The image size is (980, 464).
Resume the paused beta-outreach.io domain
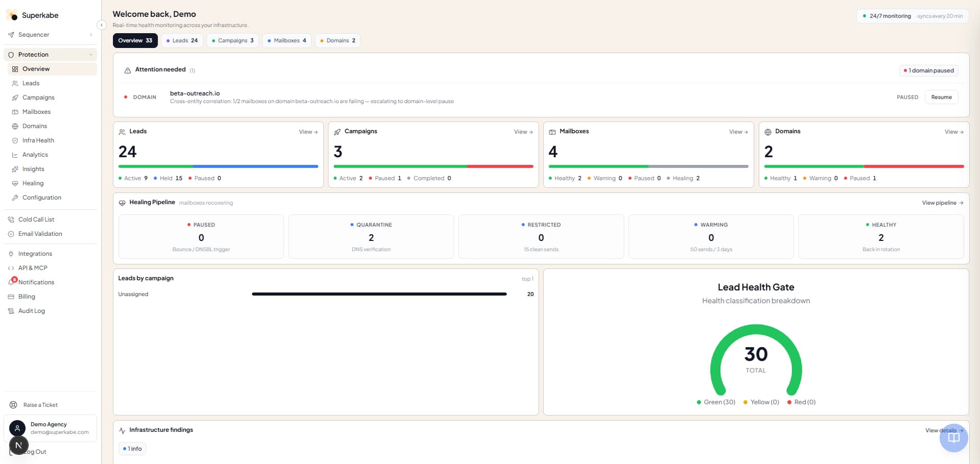coord(941,97)
